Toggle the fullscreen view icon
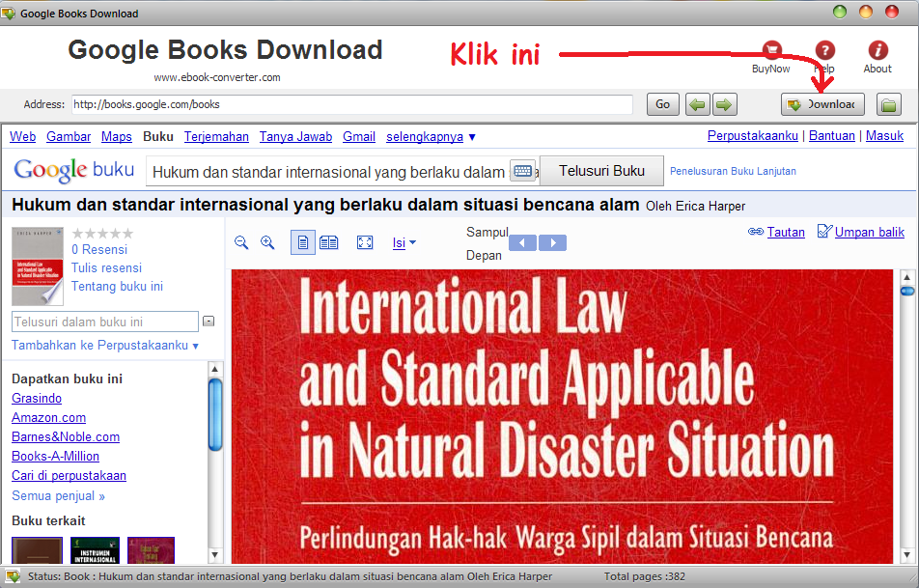The width and height of the screenshot is (919, 588). point(365,242)
